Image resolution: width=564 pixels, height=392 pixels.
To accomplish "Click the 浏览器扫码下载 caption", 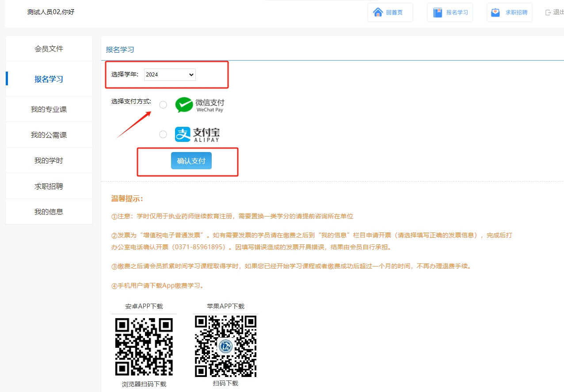I will pyautogui.click(x=144, y=384).
